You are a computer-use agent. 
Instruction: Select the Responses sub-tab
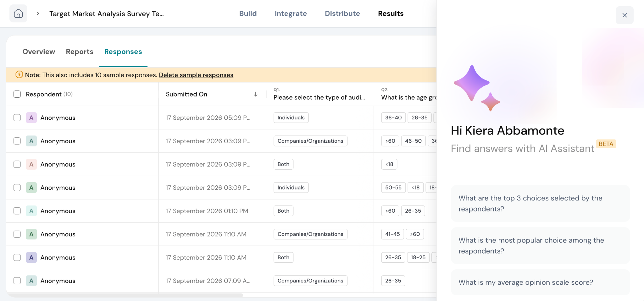123,52
